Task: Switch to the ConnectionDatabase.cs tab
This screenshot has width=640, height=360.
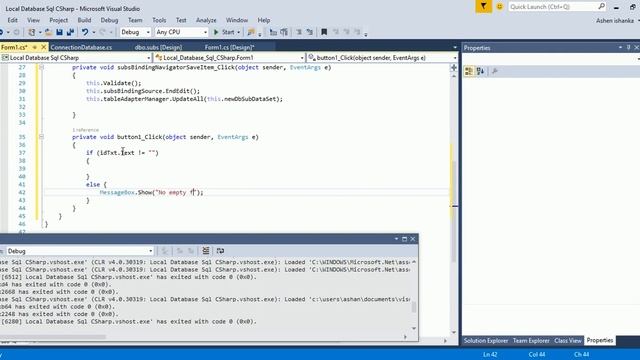Action: coord(81,47)
